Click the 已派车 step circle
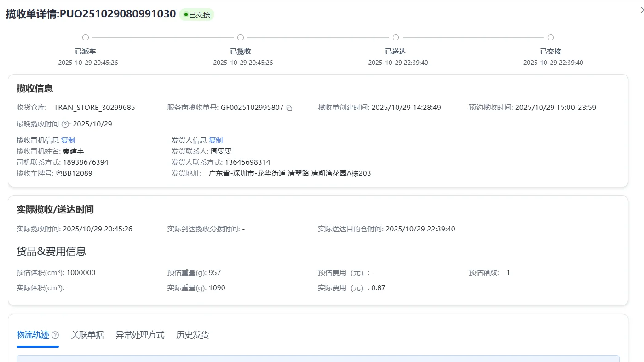The width and height of the screenshot is (644, 362). 86,38
